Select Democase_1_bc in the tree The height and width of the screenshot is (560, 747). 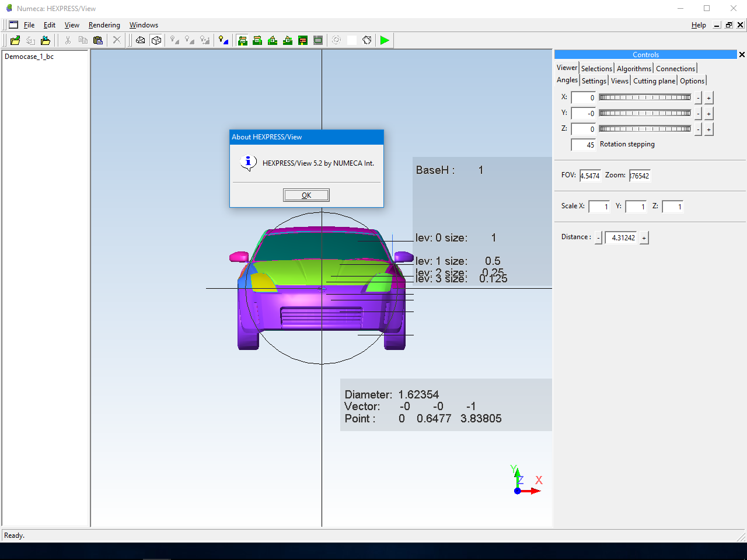[29, 57]
